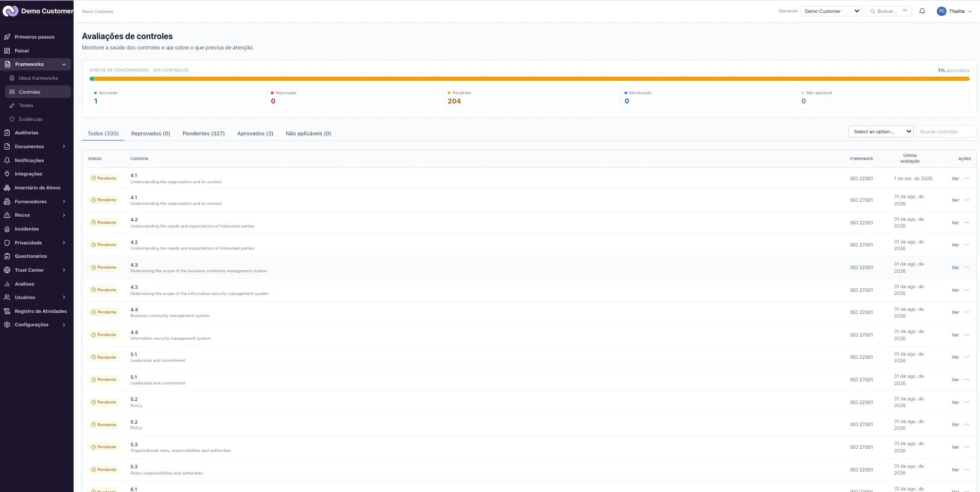Open Primeiros passos rocket icon
The height and width of the screenshot is (492, 980).
coord(7,37)
